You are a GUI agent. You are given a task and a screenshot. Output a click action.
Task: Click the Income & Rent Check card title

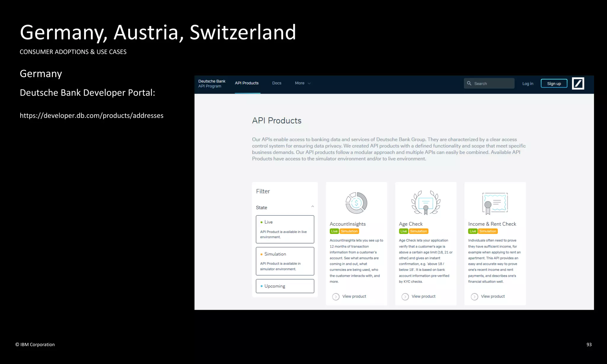pyautogui.click(x=492, y=224)
